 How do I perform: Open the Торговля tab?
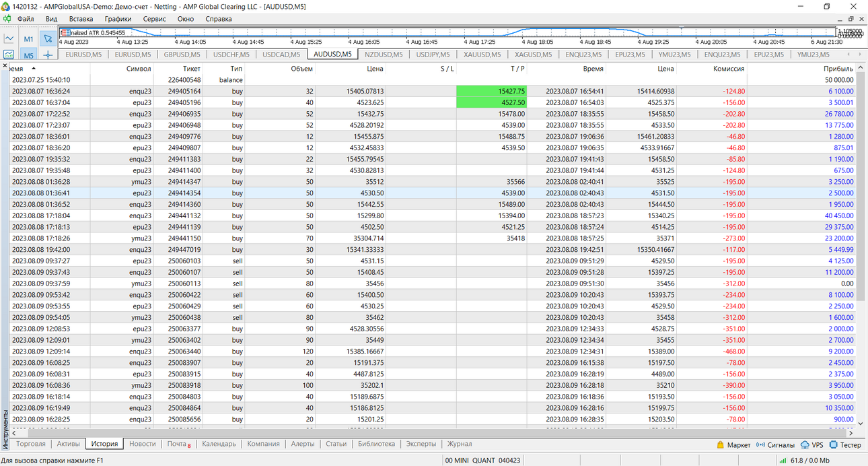click(31, 444)
